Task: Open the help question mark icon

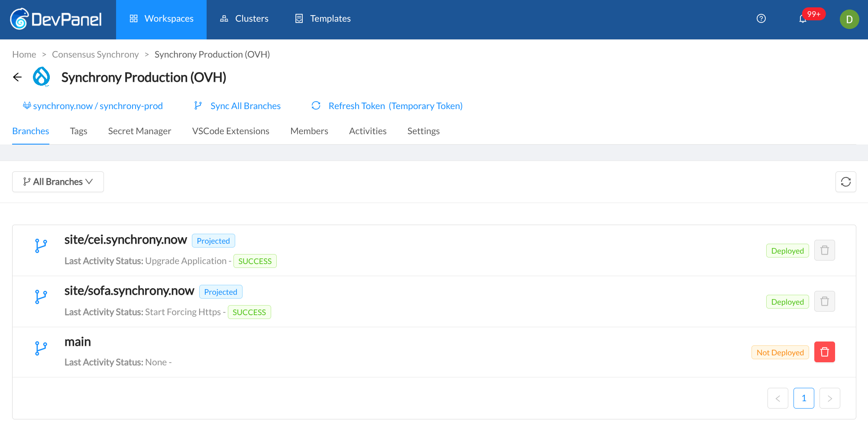Action: (x=761, y=19)
